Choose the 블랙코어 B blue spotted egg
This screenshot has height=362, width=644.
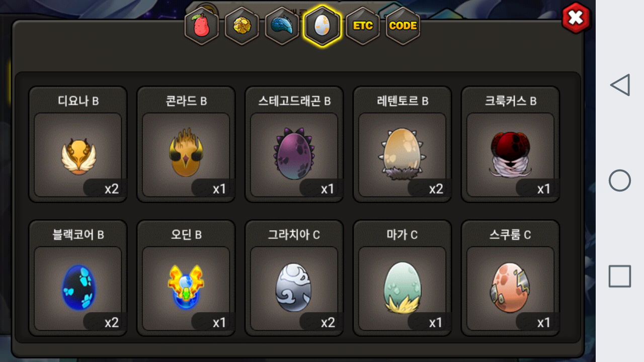(78, 278)
